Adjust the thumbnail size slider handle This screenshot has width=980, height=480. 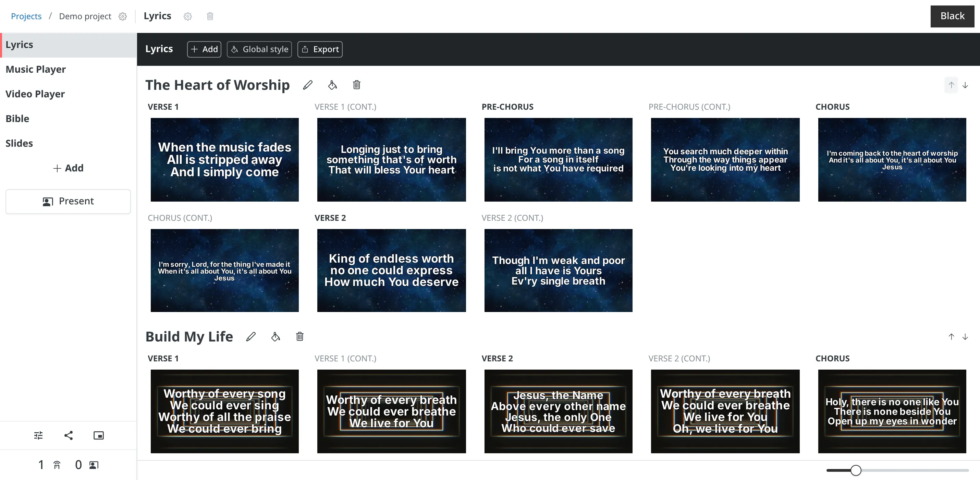point(856,470)
